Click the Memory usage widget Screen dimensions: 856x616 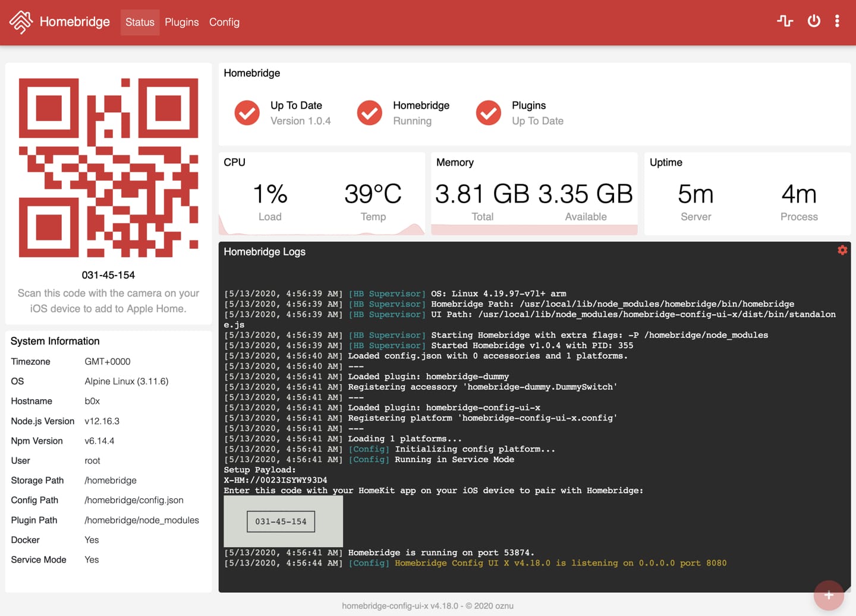click(x=533, y=193)
